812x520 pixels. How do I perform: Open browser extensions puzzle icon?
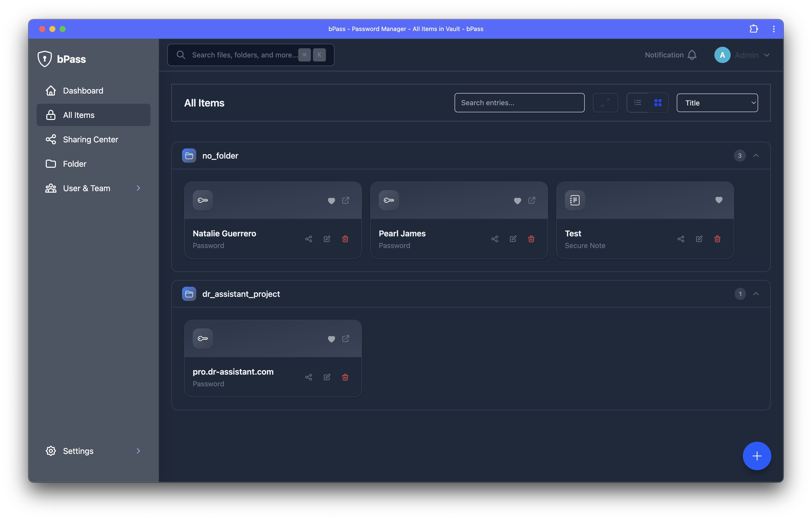754,29
